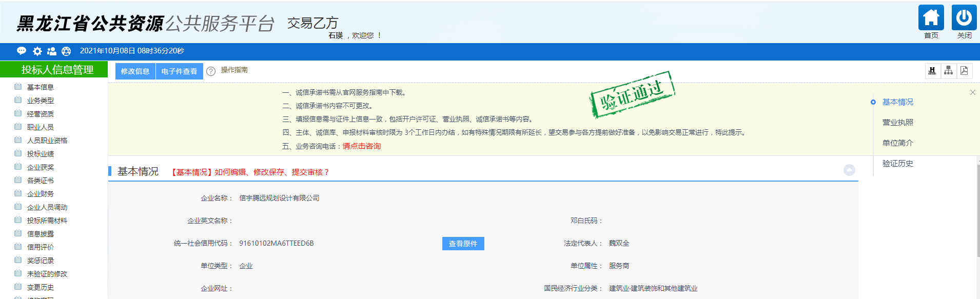The height and width of the screenshot is (299, 980).
Task: Click the 建筑业-建筑装饰和其他建筑业 value
Action: (653, 288)
